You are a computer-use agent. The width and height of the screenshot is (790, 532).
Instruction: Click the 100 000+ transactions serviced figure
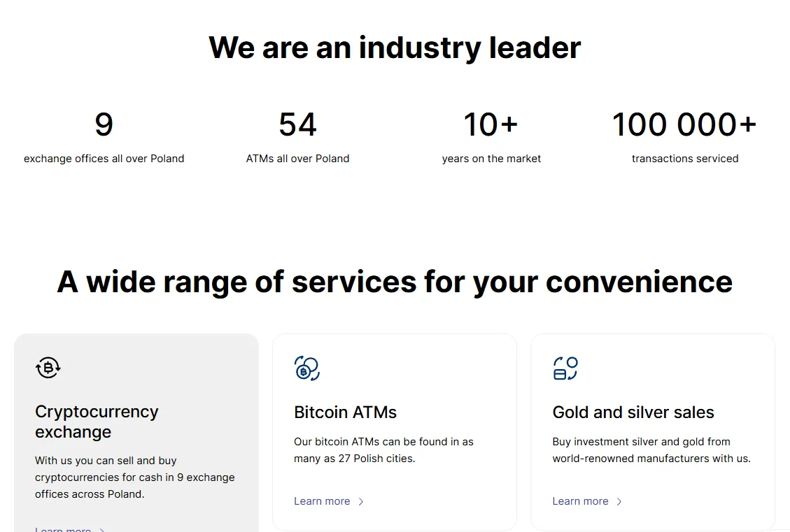pos(685,124)
